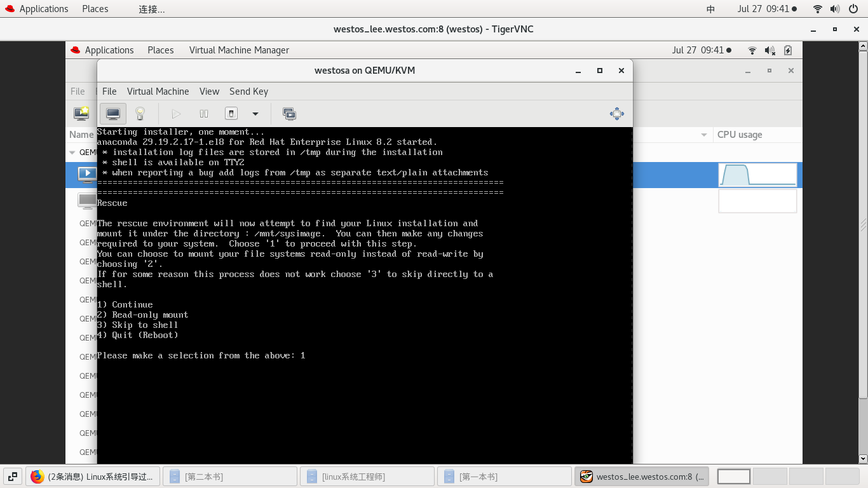
Task: Open the inner desktop clock Jul 27 09:41
Action: (x=702, y=50)
